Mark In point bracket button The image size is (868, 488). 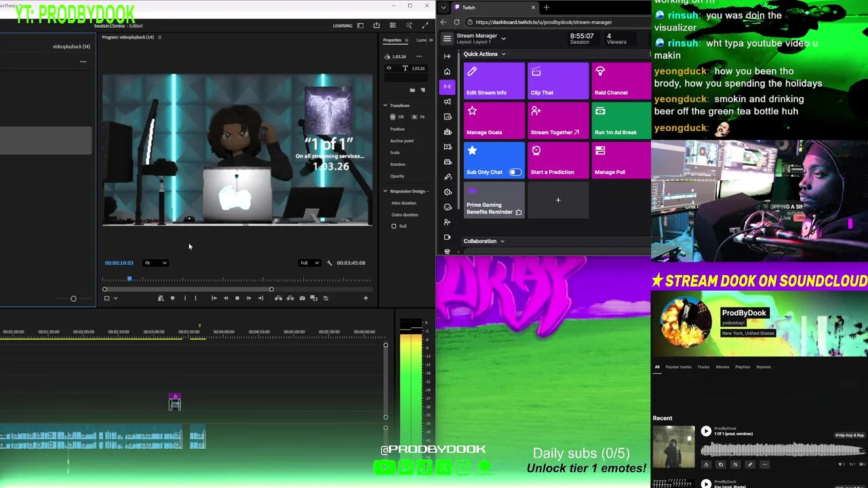click(x=184, y=298)
